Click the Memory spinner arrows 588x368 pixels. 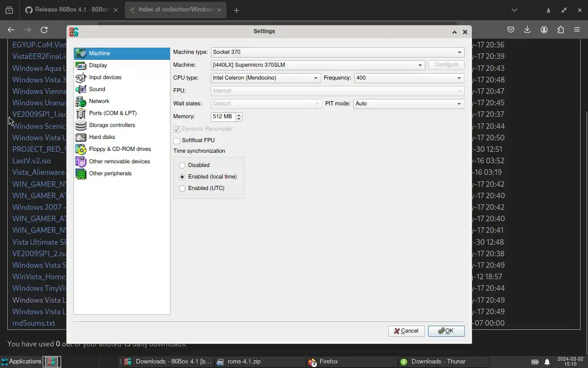pos(239,117)
